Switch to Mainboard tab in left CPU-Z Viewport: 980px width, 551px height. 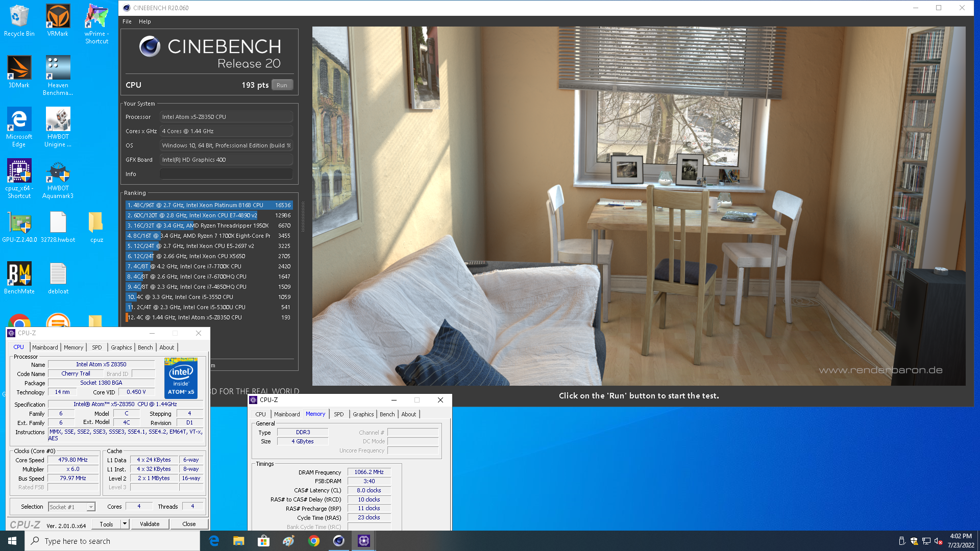pos(45,347)
